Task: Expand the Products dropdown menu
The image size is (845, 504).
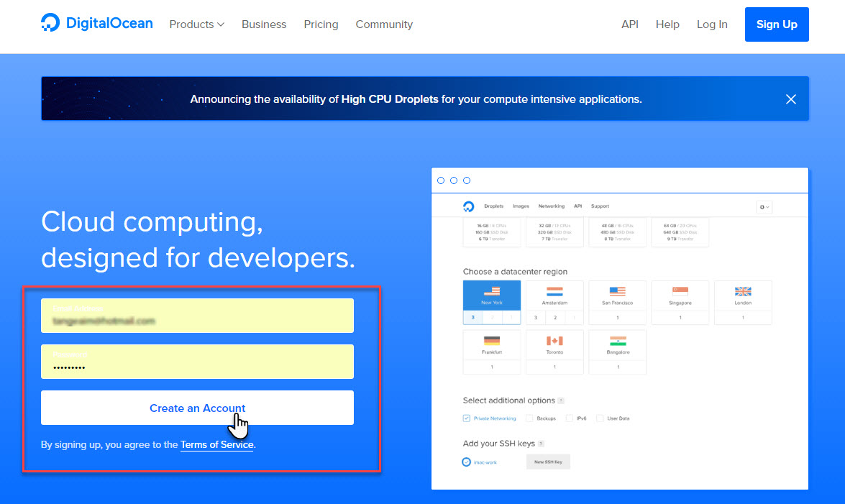Action: click(x=197, y=24)
